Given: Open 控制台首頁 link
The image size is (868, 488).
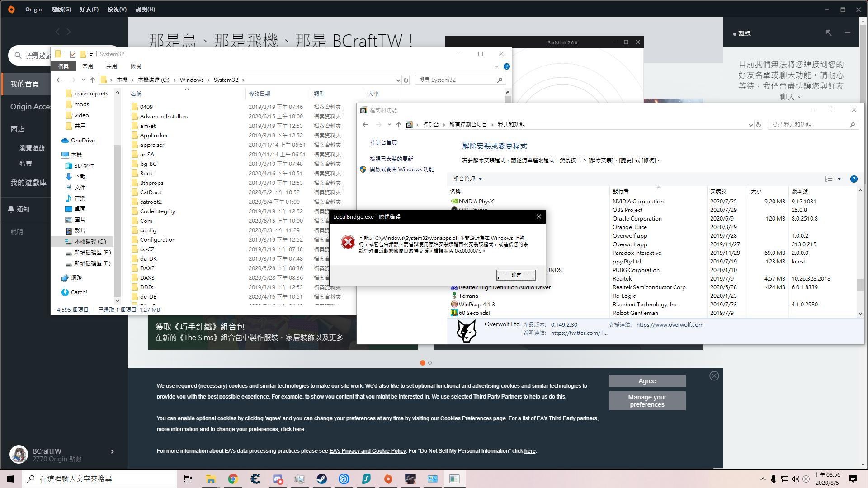Looking at the screenshot, I should pos(383,142).
